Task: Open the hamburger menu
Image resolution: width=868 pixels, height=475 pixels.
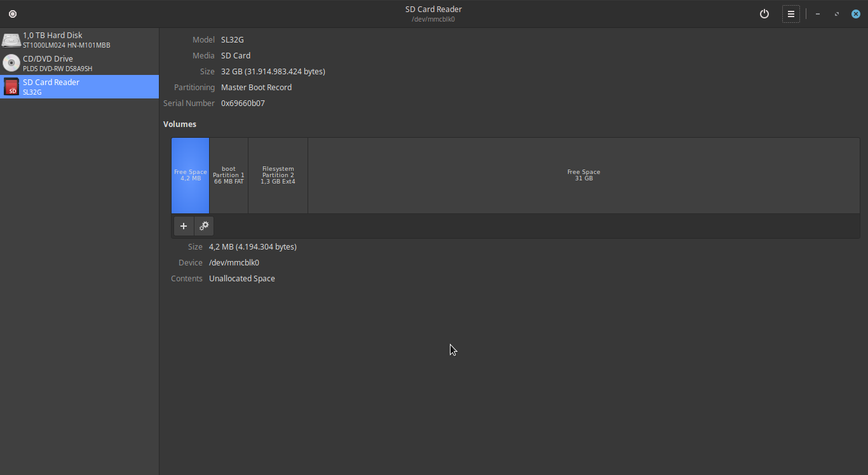Action: pyautogui.click(x=791, y=13)
